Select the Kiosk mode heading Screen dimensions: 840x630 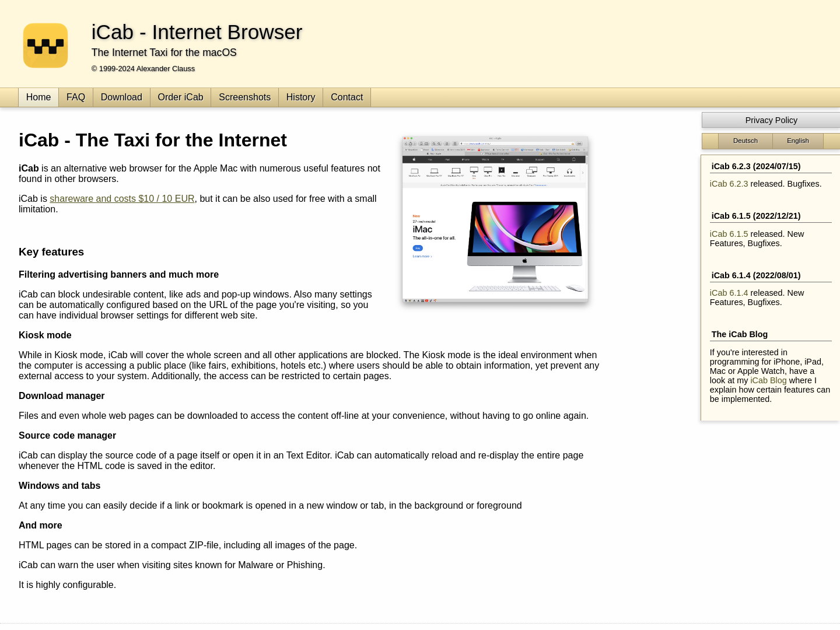tap(45, 335)
